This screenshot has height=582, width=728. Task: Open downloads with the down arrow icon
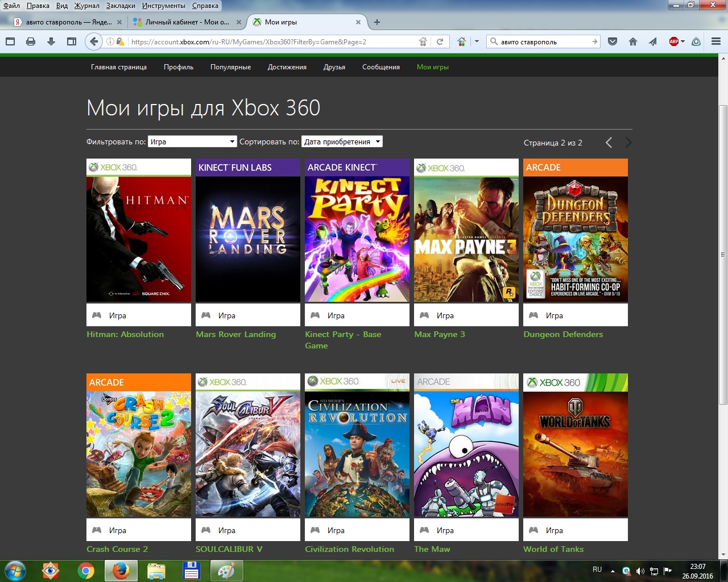tap(51, 41)
